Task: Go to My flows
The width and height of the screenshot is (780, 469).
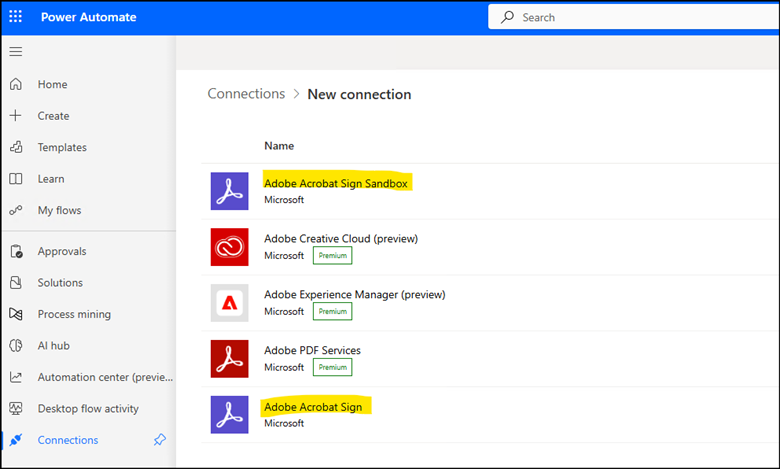Action: point(59,210)
